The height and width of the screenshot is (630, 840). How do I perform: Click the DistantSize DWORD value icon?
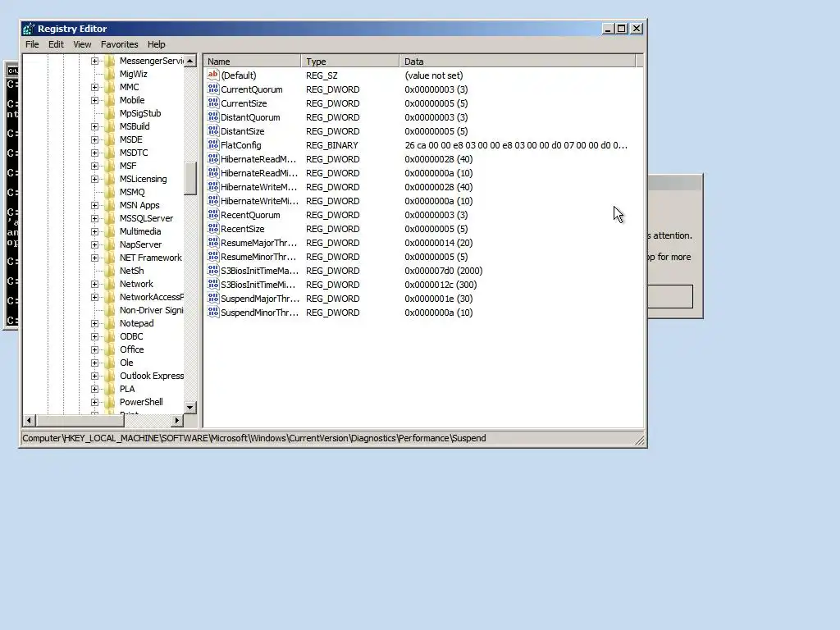(213, 130)
